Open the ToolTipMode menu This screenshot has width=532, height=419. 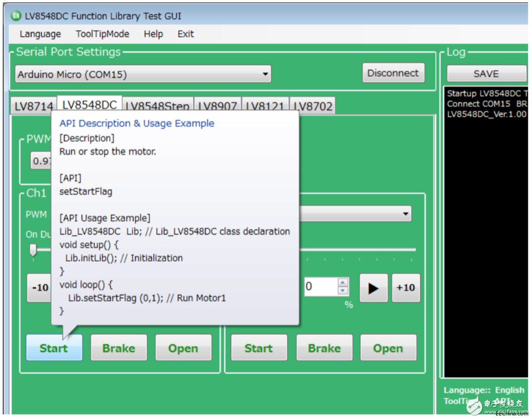tap(102, 34)
